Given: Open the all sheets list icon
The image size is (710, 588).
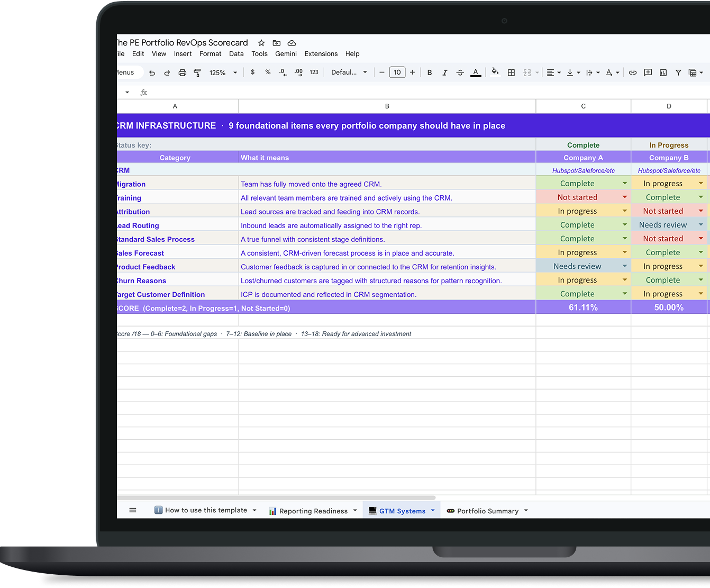Looking at the screenshot, I should click(x=133, y=510).
